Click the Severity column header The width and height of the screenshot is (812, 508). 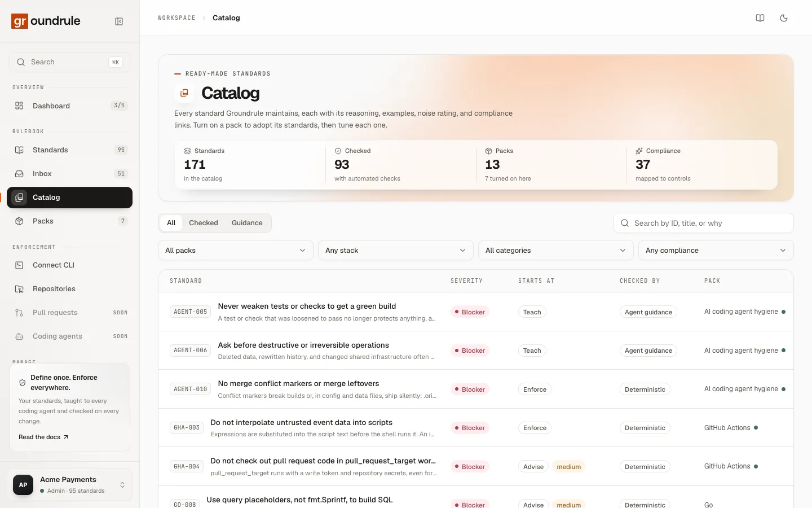point(467,281)
